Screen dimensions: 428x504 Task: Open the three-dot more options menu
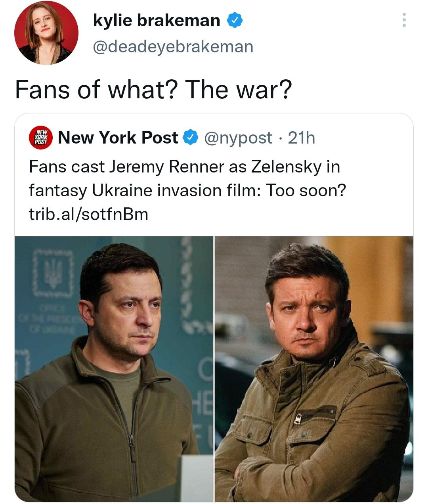click(404, 20)
